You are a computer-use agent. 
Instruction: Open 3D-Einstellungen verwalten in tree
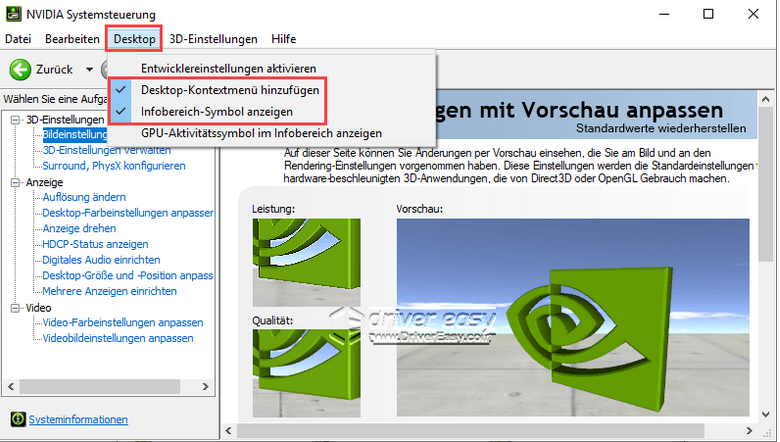(106, 150)
